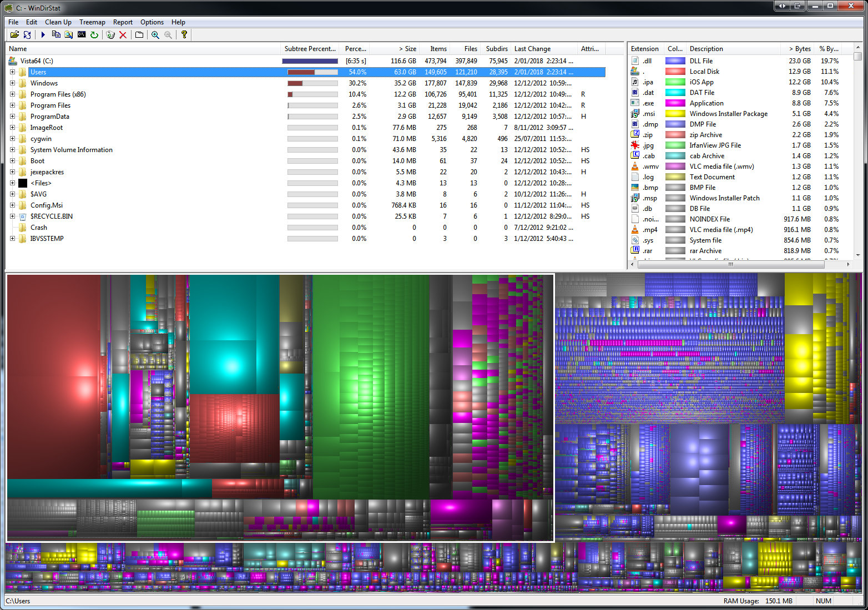Click the Open folder toolbar icon
This screenshot has width=868, height=610.
tap(14, 35)
